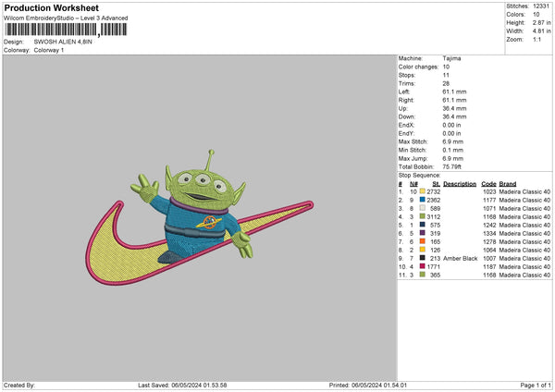Click the "EndY:" label
The height and width of the screenshot is (392, 555).
click(x=406, y=133)
